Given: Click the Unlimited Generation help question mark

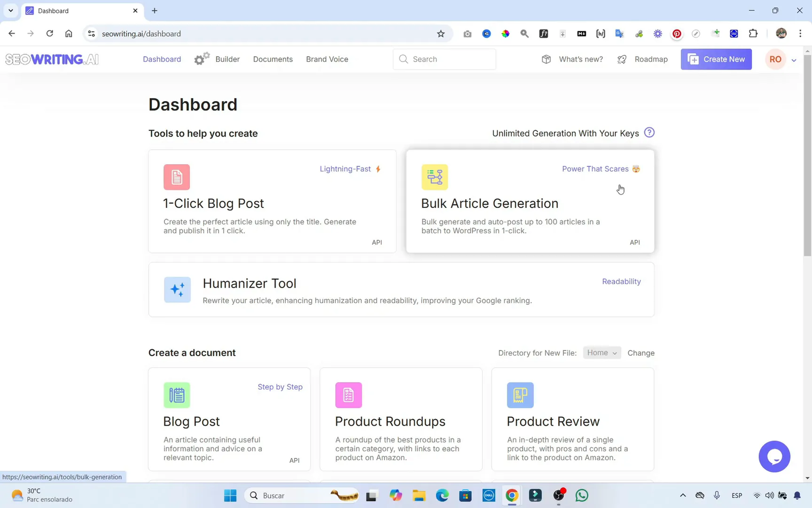Looking at the screenshot, I should pos(649,133).
